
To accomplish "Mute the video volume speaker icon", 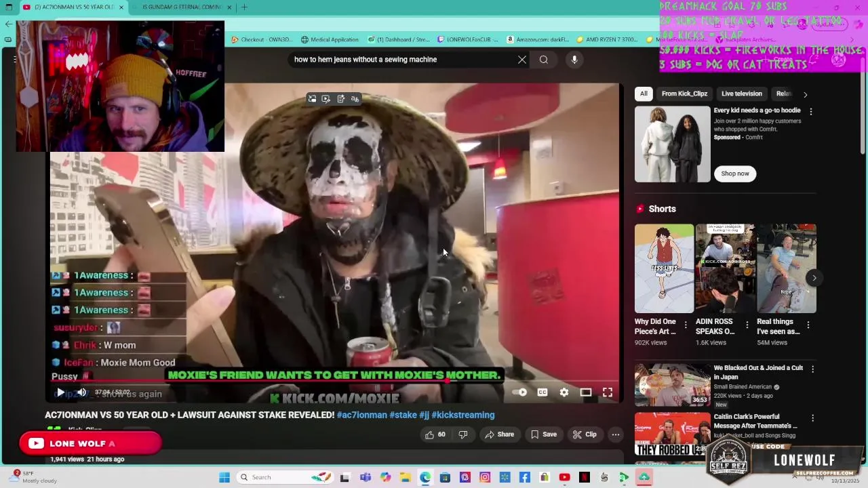I will click(x=81, y=392).
